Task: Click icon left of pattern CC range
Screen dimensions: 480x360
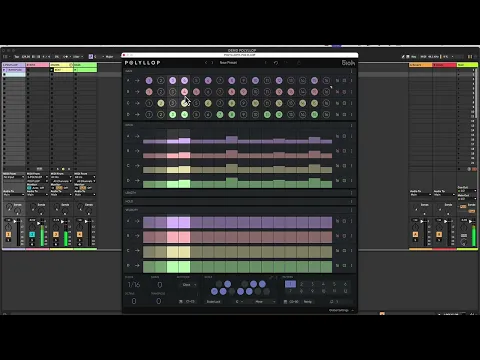Action: [285, 302]
